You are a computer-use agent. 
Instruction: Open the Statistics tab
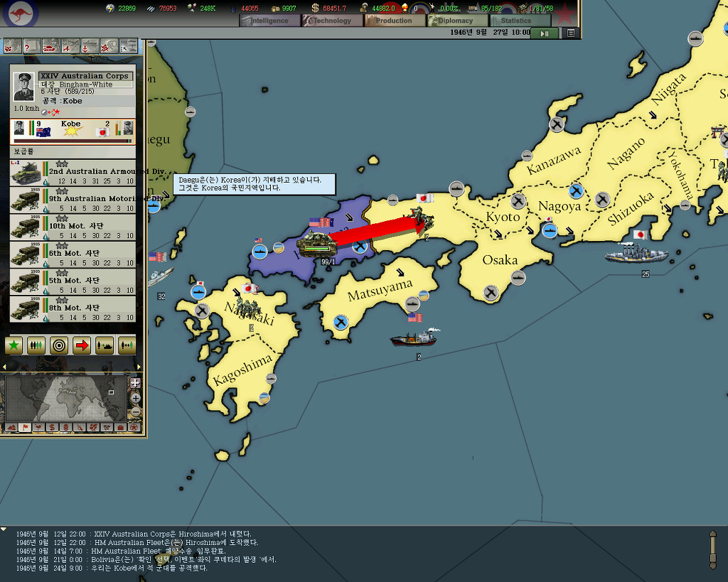[519, 21]
